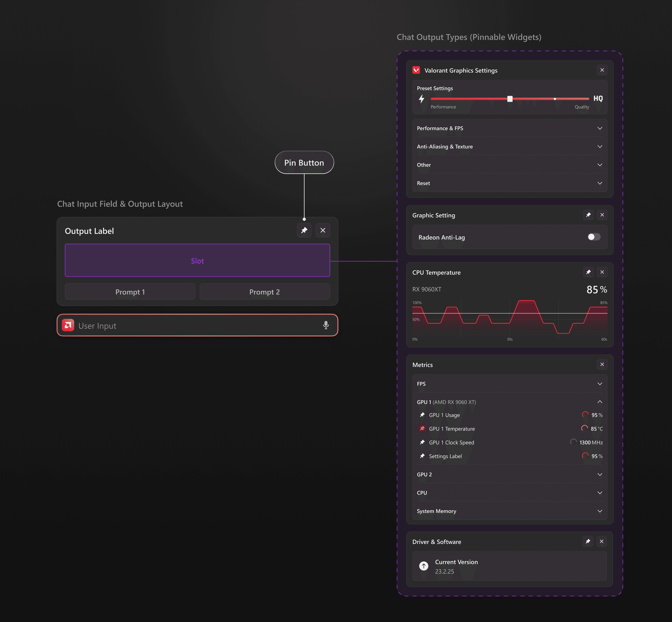Click the update arrow icon beside Current Version
Image resolution: width=672 pixels, height=622 pixels.
424,566
